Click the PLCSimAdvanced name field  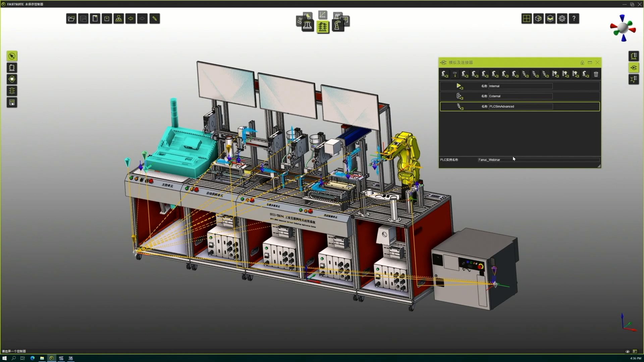point(520,107)
